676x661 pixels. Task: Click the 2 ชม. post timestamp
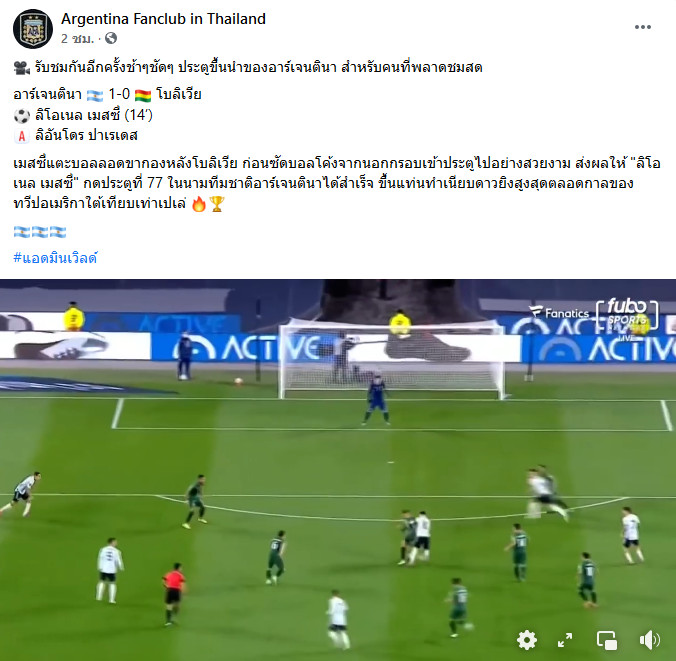(x=77, y=39)
